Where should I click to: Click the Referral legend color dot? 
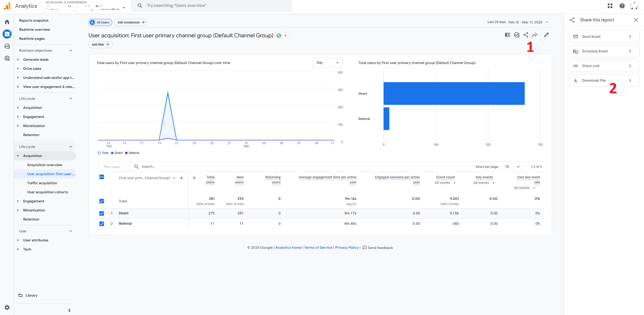click(x=126, y=153)
